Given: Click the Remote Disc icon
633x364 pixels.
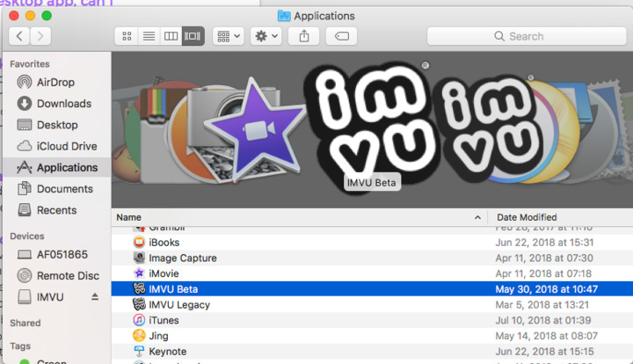Looking at the screenshot, I should pyautogui.click(x=25, y=275).
